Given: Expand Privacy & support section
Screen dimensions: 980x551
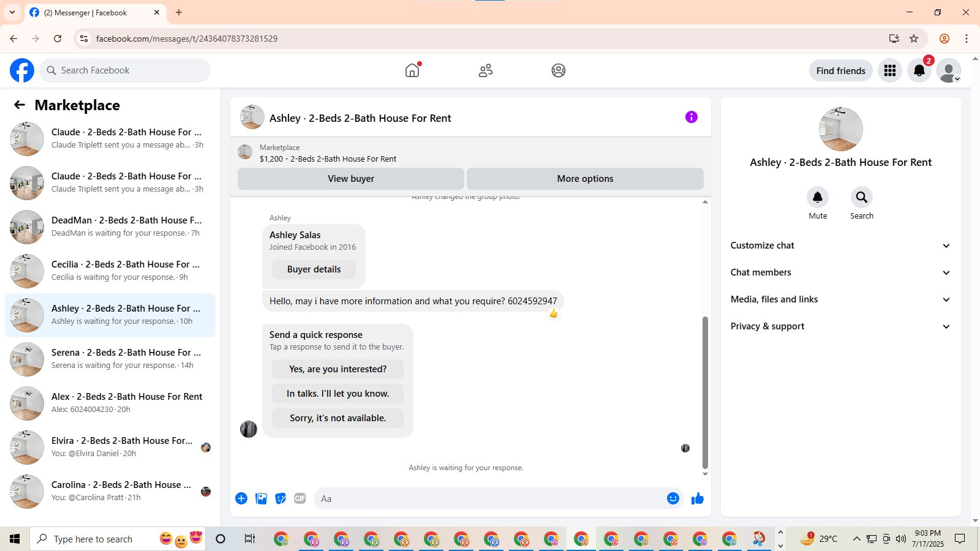Looking at the screenshot, I should [x=840, y=326].
